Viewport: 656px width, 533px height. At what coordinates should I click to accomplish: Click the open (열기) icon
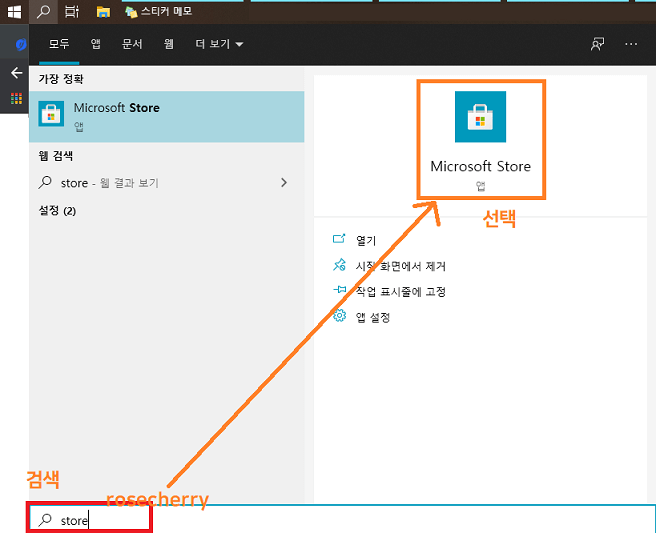339,239
